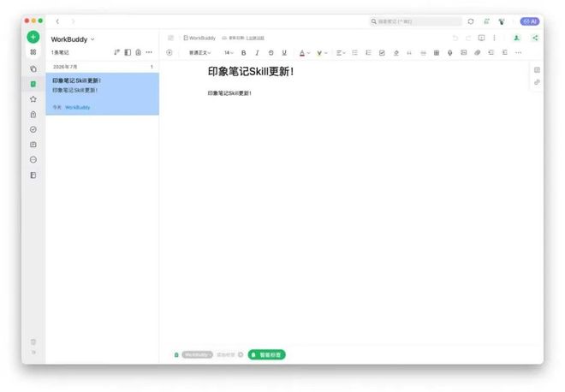Insert an image

(x=464, y=52)
